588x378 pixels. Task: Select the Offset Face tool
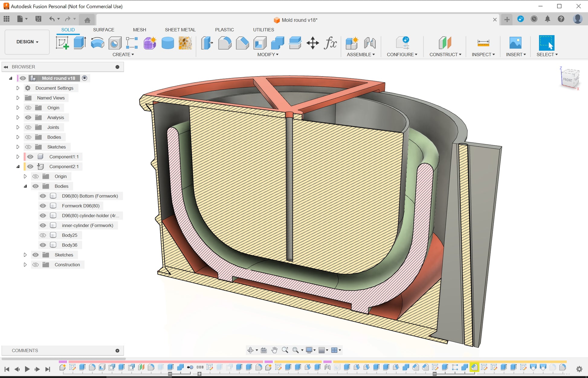pos(295,43)
